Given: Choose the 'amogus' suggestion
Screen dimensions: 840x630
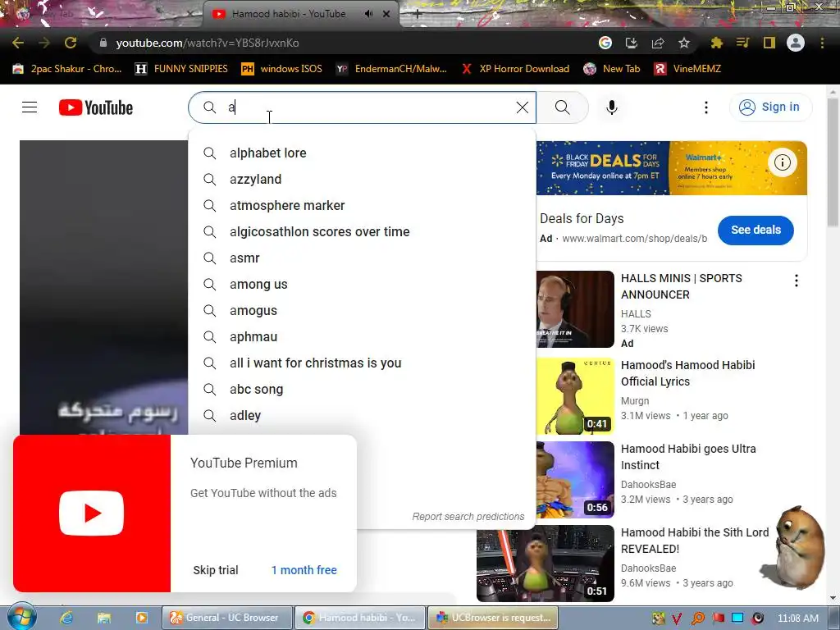Looking at the screenshot, I should (362, 311).
